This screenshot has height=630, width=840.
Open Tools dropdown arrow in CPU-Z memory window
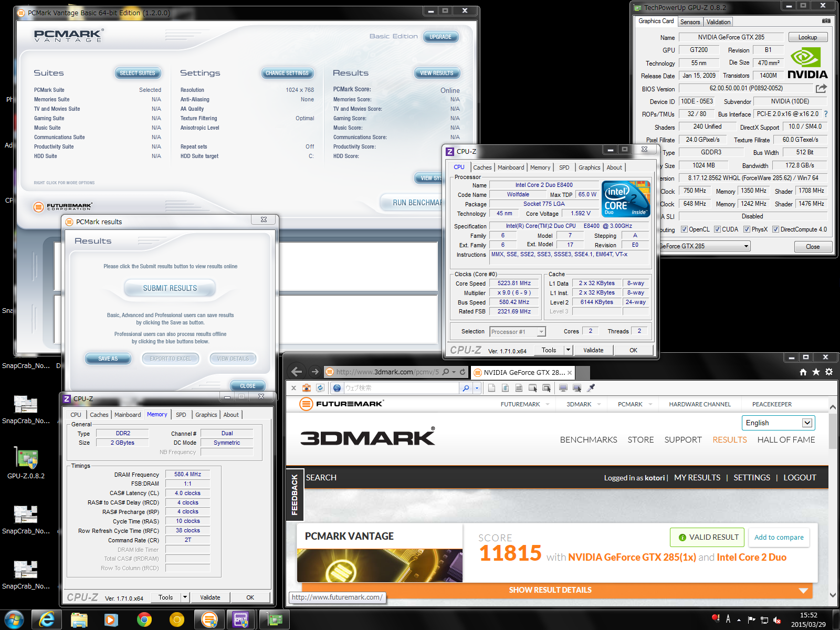click(x=185, y=597)
